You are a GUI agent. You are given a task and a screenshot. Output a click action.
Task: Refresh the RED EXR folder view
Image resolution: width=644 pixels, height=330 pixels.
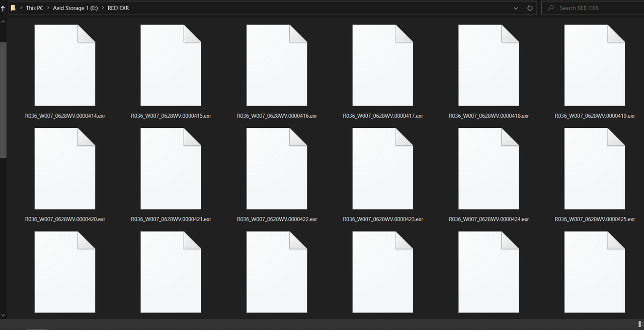pyautogui.click(x=530, y=8)
